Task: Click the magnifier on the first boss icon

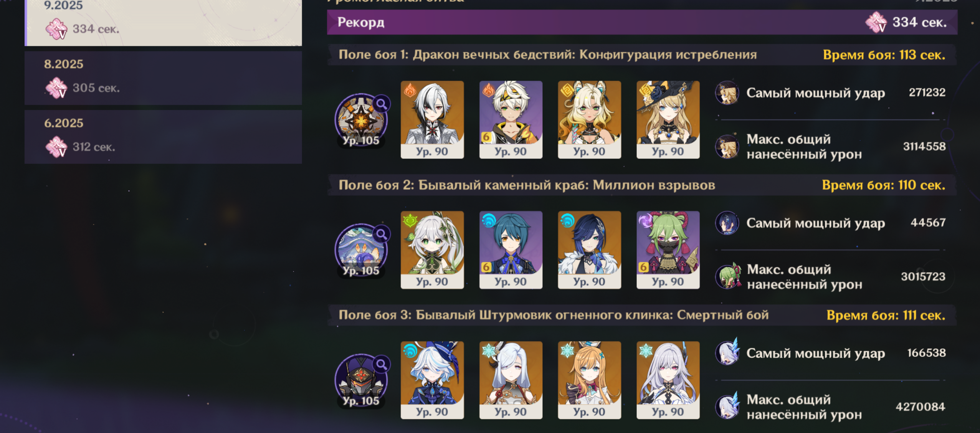Action: tap(381, 104)
